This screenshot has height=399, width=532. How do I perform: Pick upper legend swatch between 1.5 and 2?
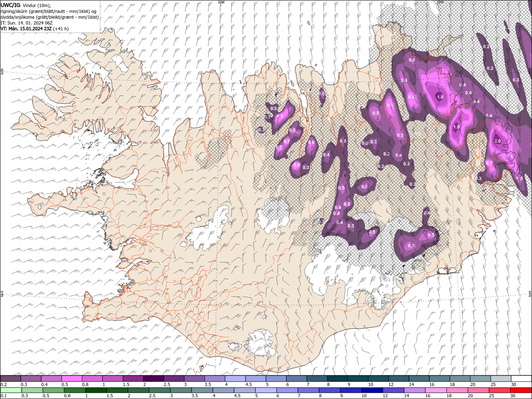click(x=133, y=379)
